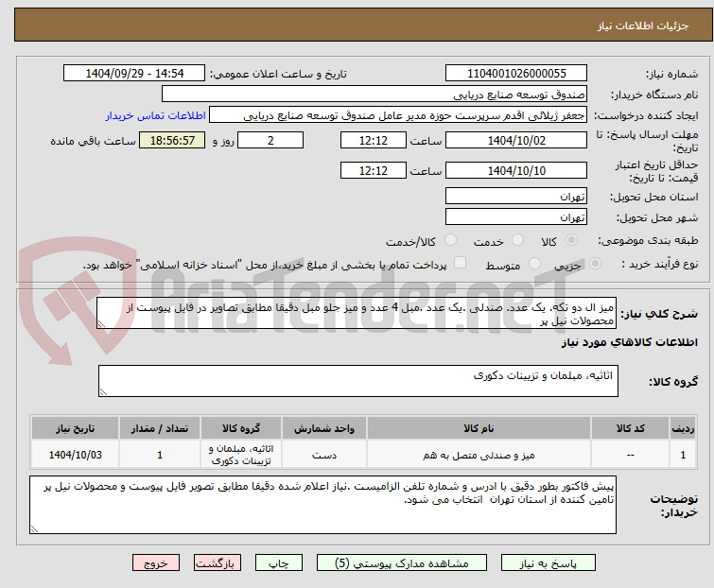This screenshot has width=714, height=588.
Task: Click price validity date 1404/10/10 field
Action: click(x=516, y=170)
